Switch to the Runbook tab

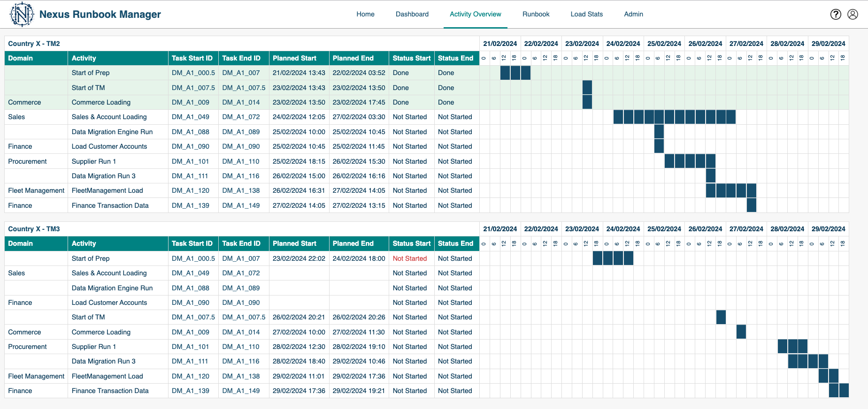(536, 14)
